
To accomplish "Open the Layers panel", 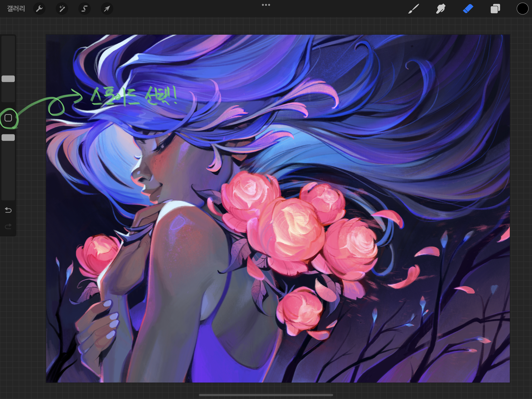I will point(495,9).
